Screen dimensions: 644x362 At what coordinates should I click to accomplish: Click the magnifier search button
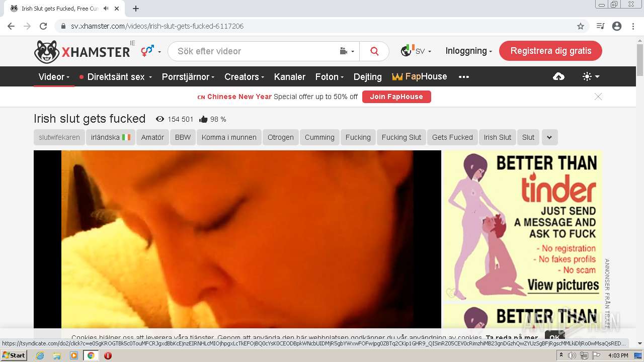point(374,51)
